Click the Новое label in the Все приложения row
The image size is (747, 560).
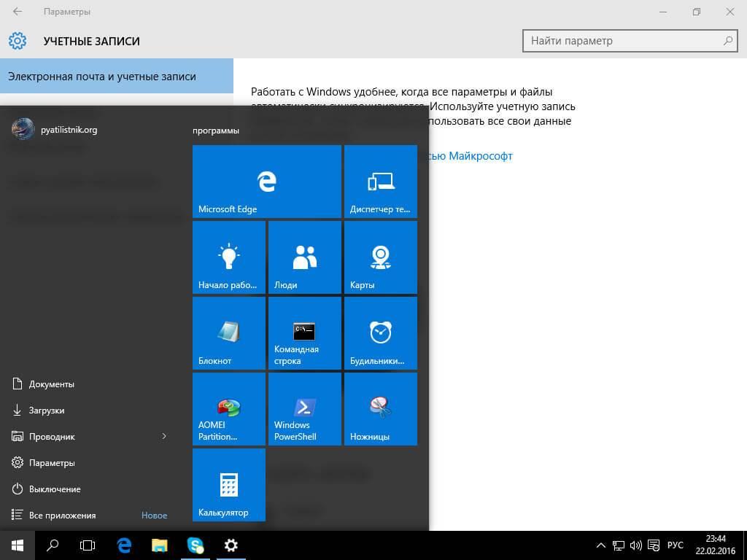pyautogui.click(x=155, y=516)
